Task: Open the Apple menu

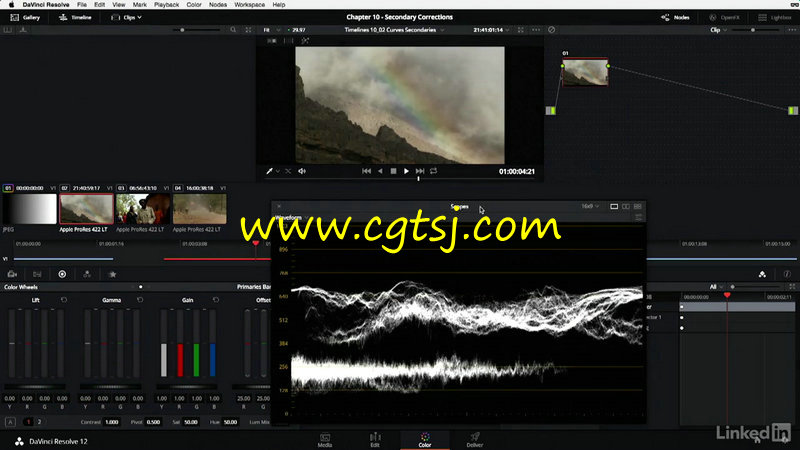Action: [11, 5]
